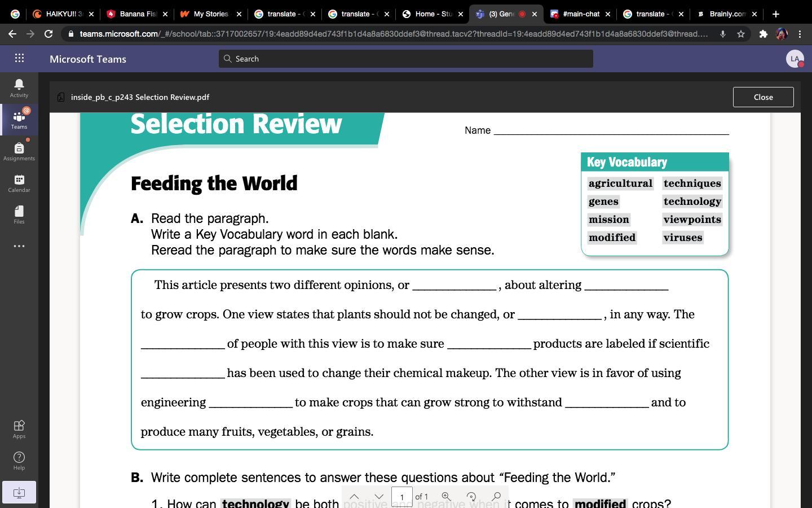Image resolution: width=812 pixels, height=508 pixels.
Task: Switch to the #main-chat browser tab
Action: [580, 14]
